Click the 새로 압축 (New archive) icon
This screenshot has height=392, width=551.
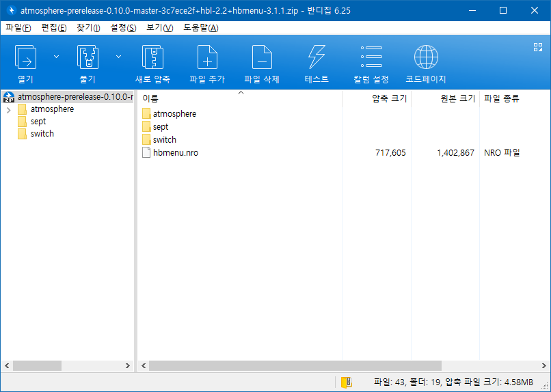tap(152, 57)
